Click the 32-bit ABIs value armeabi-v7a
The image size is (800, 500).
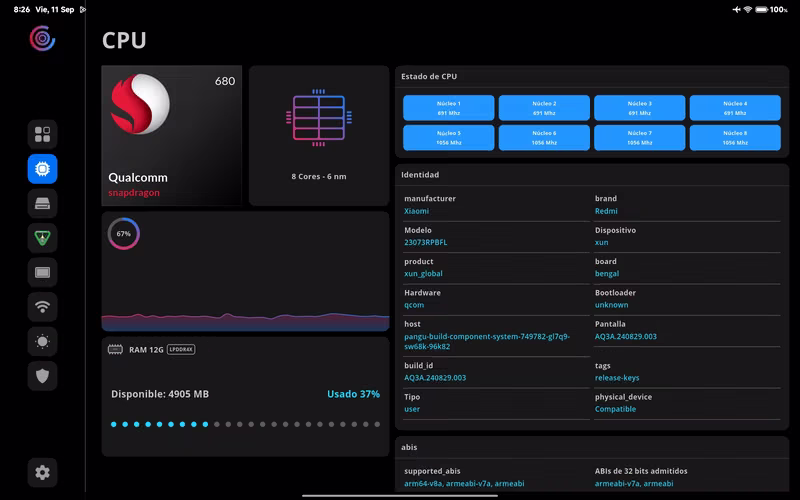tap(634, 483)
